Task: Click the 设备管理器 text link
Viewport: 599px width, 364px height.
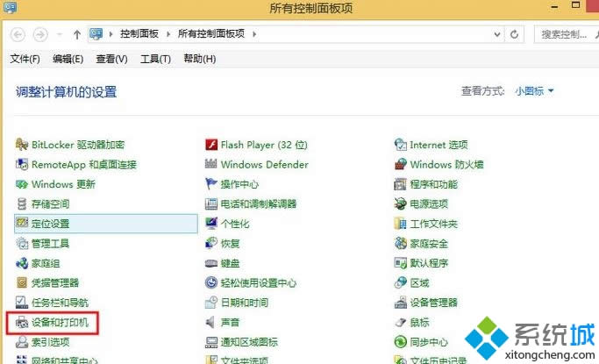Action: click(x=433, y=303)
